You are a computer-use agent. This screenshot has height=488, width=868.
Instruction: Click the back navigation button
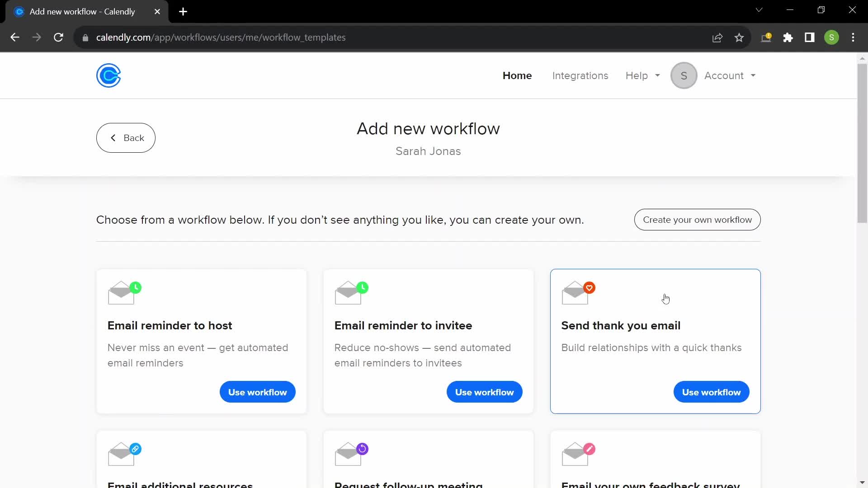pos(126,138)
